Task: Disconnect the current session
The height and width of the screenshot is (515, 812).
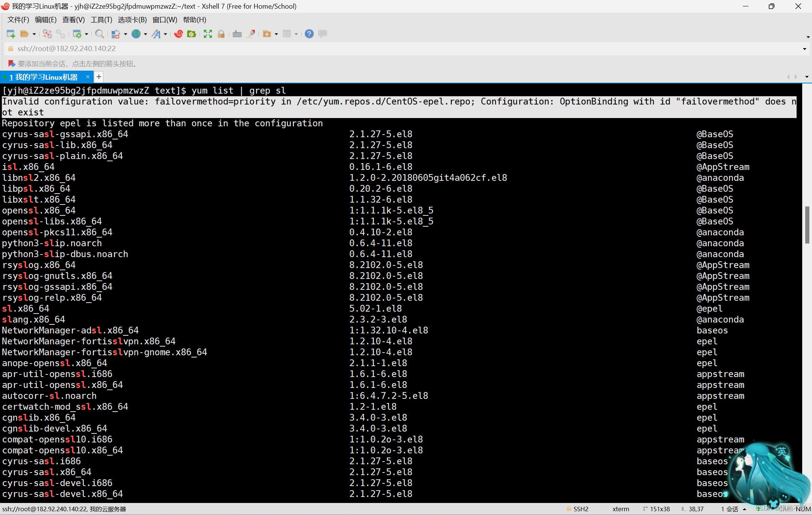Action: click(47, 34)
